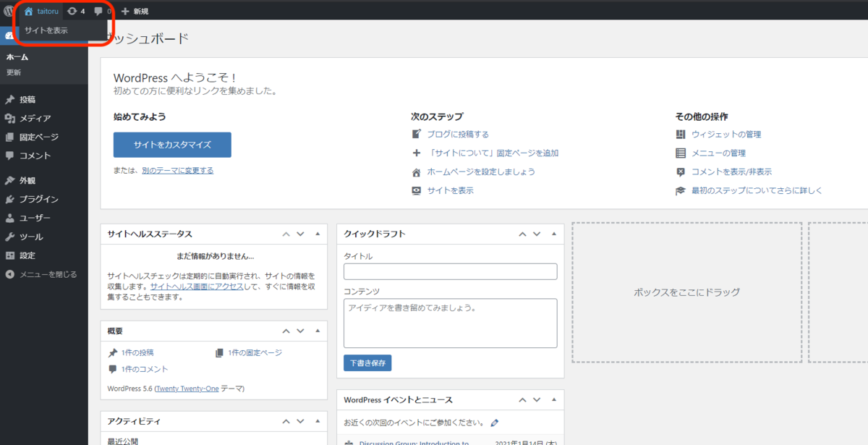Image resolution: width=868 pixels, height=445 pixels.
Task: Toggle the WordPress イベントとニュース panel
Action: click(553, 399)
